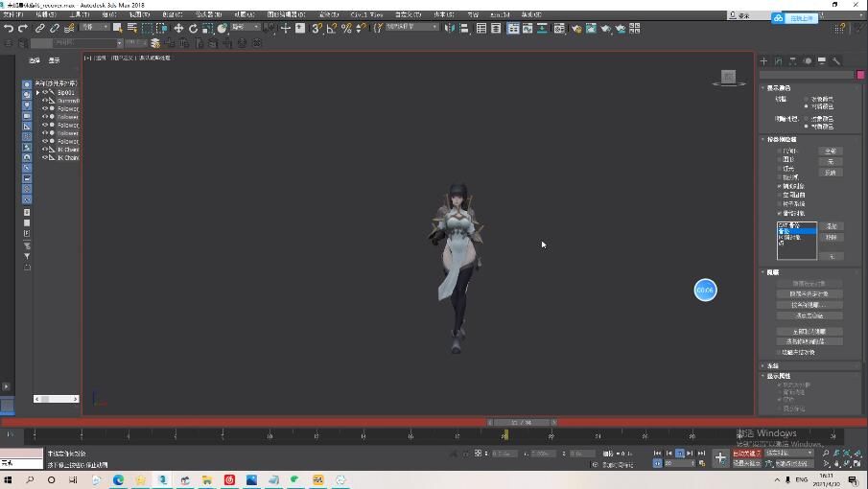The height and width of the screenshot is (489, 868).
Task: Uncheck the Helpers hide-by-category checkbox
Action: pyautogui.click(x=780, y=186)
